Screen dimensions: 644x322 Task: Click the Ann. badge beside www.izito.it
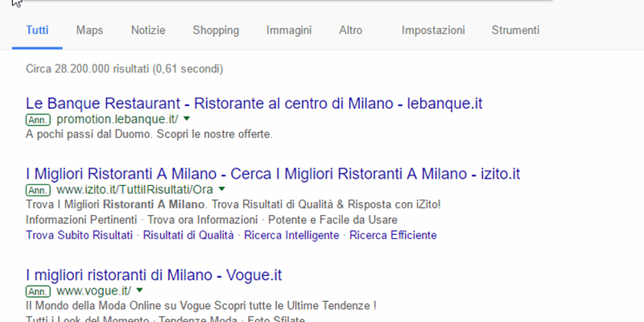[38, 191]
